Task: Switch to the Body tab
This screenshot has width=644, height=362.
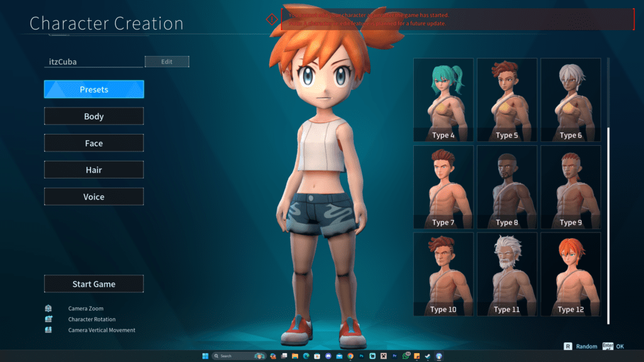Action: (x=94, y=116)
